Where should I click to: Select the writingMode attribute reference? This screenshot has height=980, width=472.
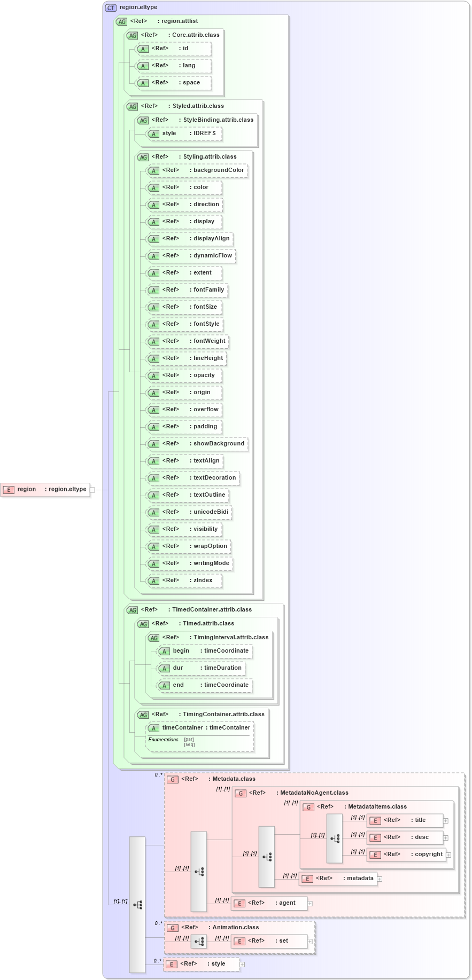point(190,563)
